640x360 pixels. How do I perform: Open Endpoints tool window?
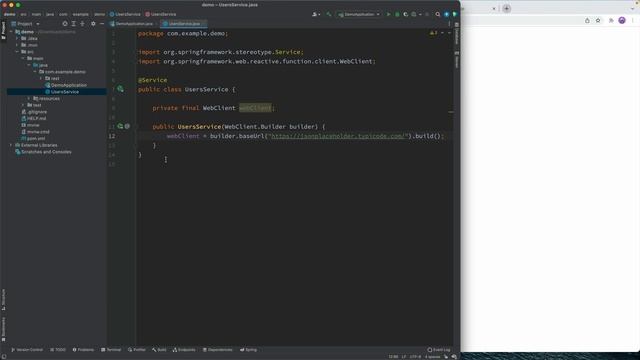tap(184, 350)
